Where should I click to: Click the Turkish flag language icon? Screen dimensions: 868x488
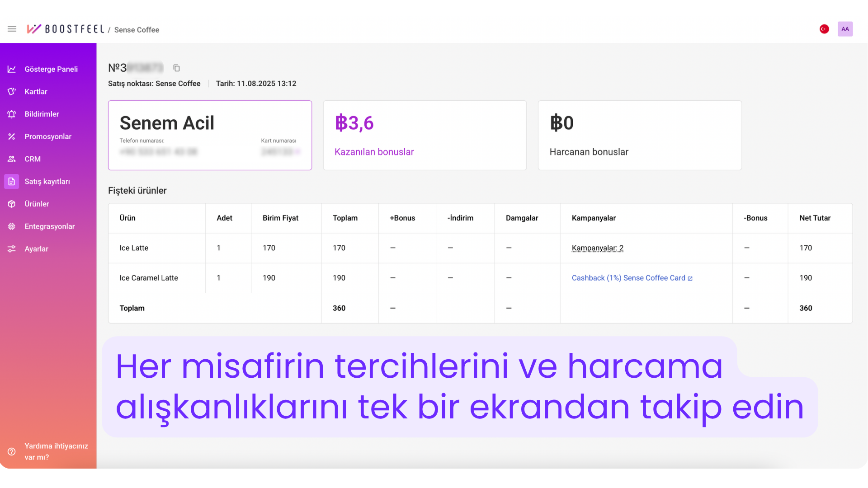tap(825, 28)
